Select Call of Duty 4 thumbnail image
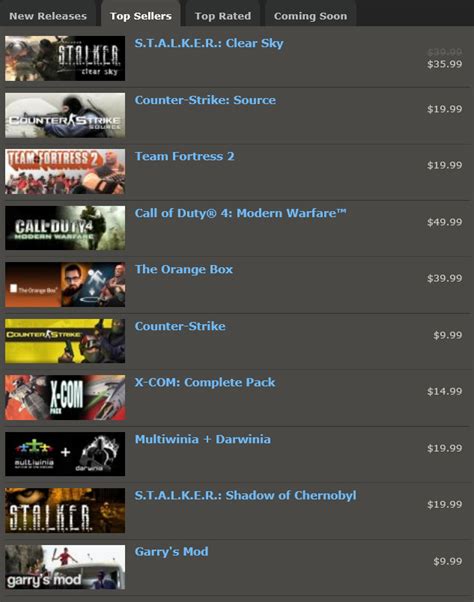The height and width of the screenshot is (602, 474). pyautogui.click(x=65, y=228)
